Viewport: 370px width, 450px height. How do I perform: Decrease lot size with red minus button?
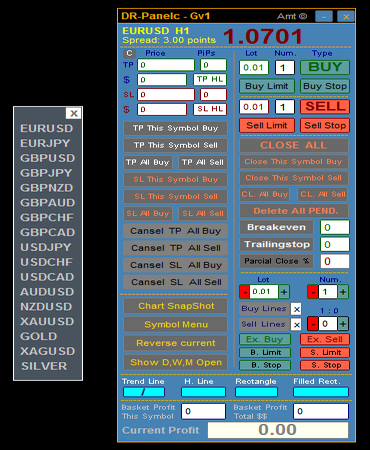point(244,292)
